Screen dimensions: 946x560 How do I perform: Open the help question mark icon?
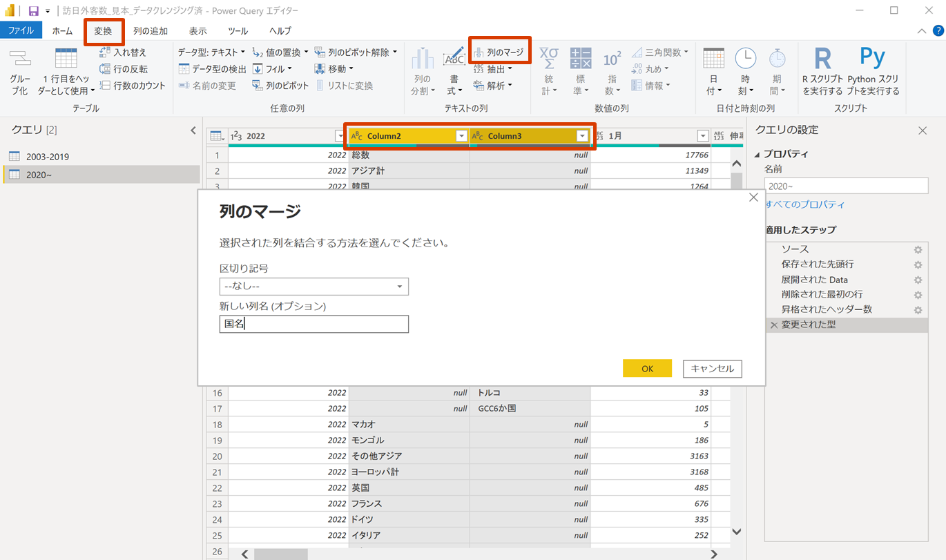click(x=938, y=30)
